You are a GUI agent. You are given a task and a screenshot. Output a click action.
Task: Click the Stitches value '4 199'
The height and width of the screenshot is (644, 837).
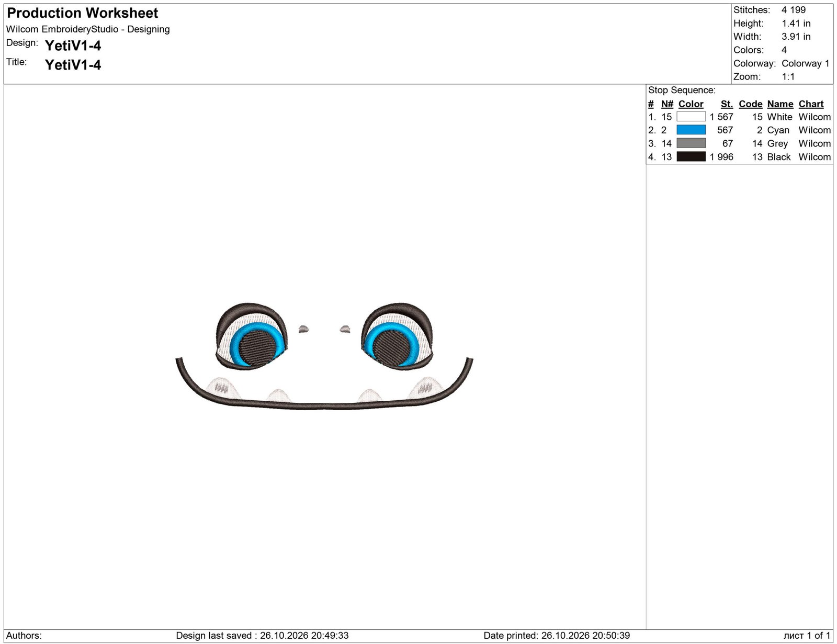pos(794,10)
